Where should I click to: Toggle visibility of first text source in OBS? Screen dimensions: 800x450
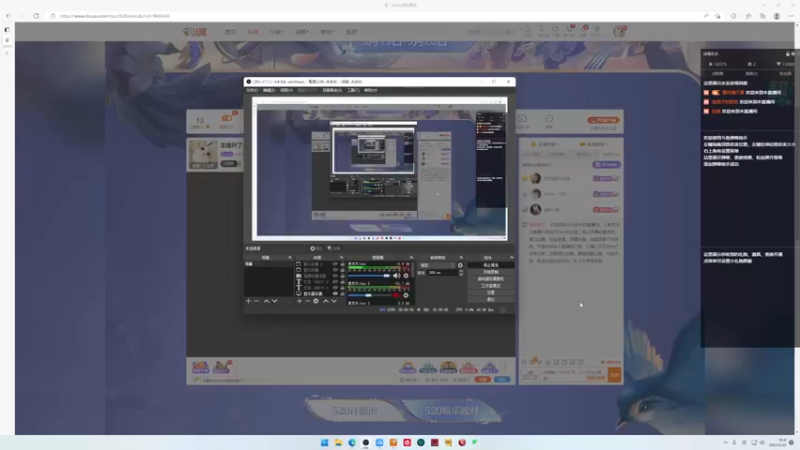(x=335, y=282)
